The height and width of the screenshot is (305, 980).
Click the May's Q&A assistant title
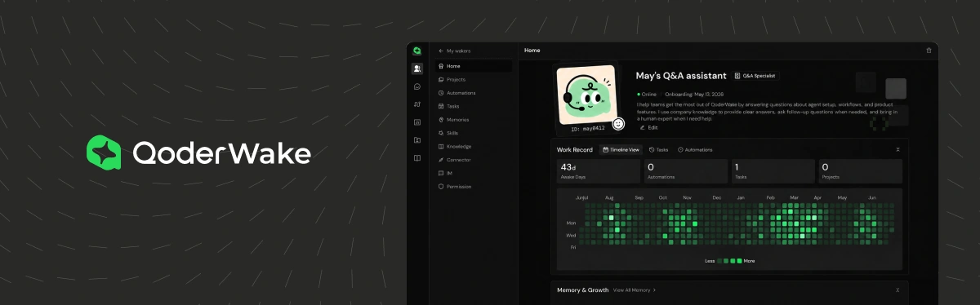(x=680, y=76)
